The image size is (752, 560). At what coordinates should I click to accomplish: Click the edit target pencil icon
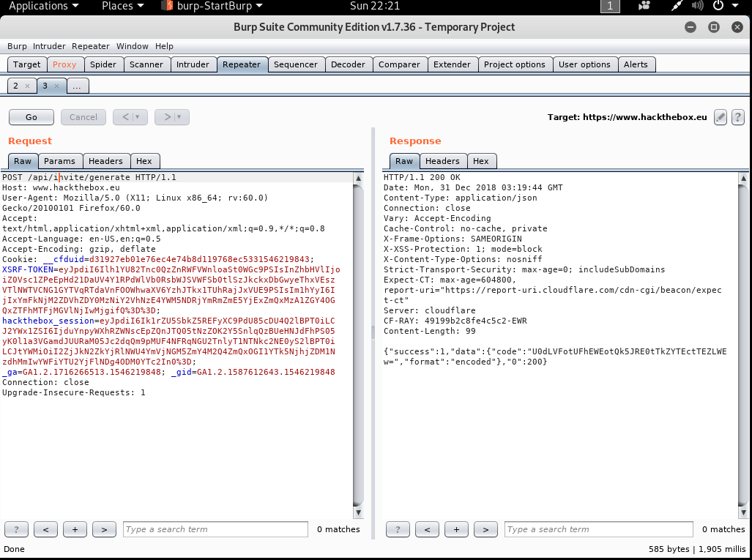coord(721,117)
